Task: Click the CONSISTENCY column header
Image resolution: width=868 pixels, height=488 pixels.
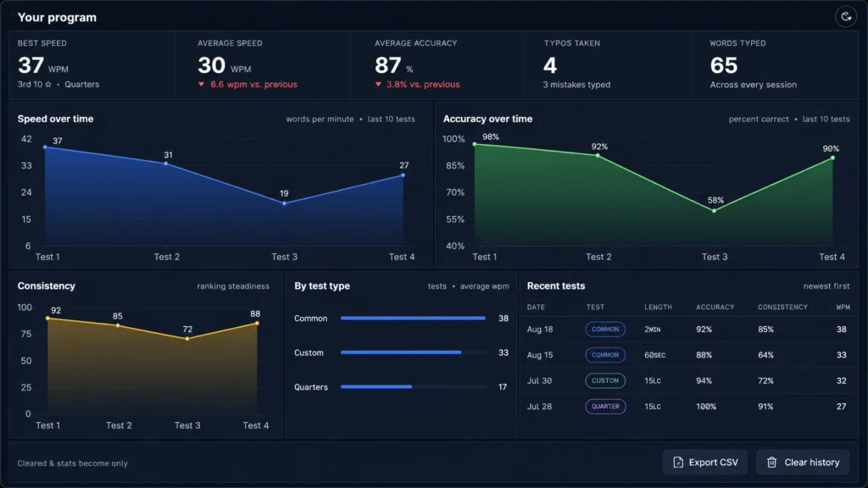Action: click(782, 307)
